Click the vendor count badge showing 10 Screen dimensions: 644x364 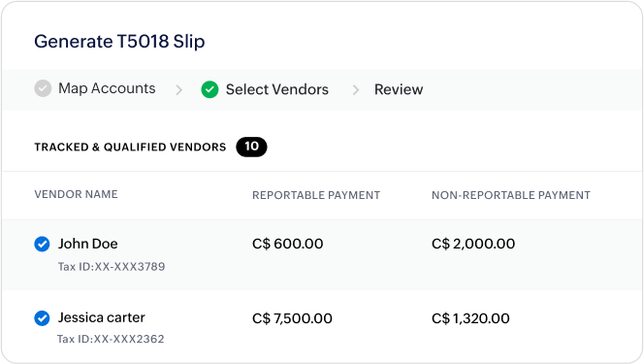click(251, 147)
